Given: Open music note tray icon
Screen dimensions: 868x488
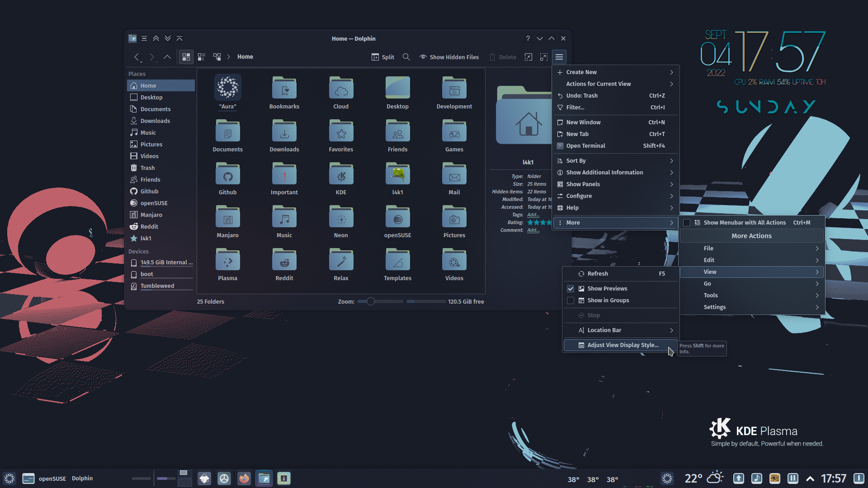Looking at the screenshot, I should pyautogui.click(x=757, y=479).
